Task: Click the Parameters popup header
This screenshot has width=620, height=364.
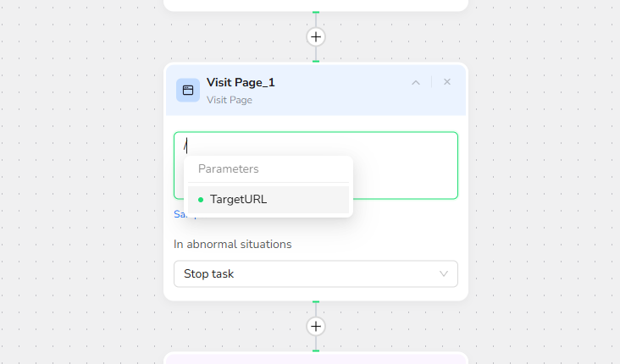Action: pyautogui.click(x=229, y=168)
